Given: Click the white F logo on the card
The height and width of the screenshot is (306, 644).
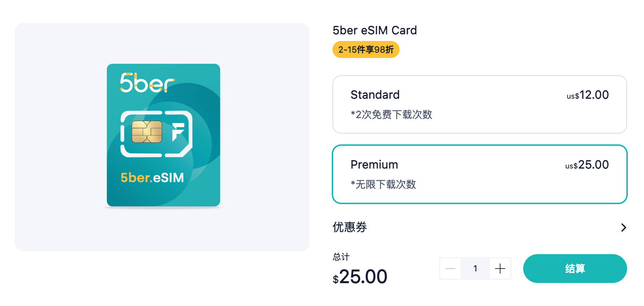Looking at the screenshot, I should [x=178, y=132].
